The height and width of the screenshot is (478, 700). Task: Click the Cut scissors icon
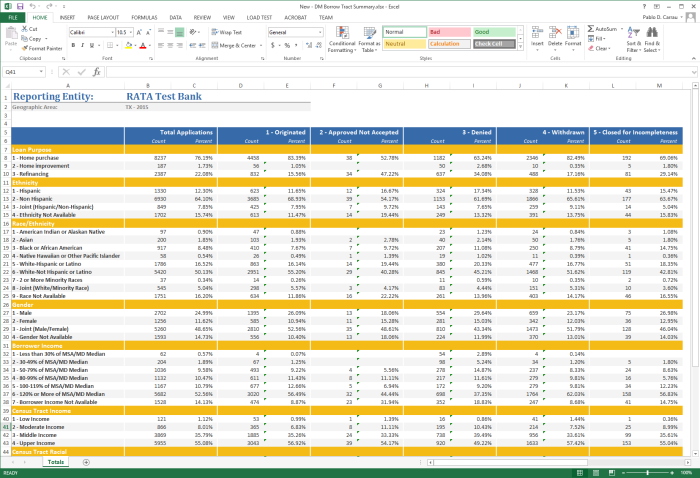pos(25,29)
